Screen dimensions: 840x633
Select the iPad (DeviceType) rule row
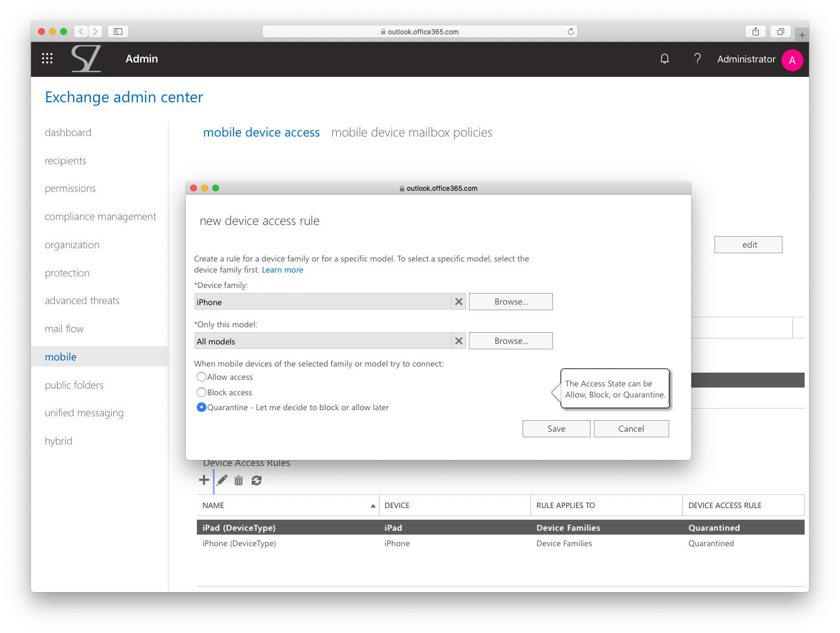coord(500,527)
